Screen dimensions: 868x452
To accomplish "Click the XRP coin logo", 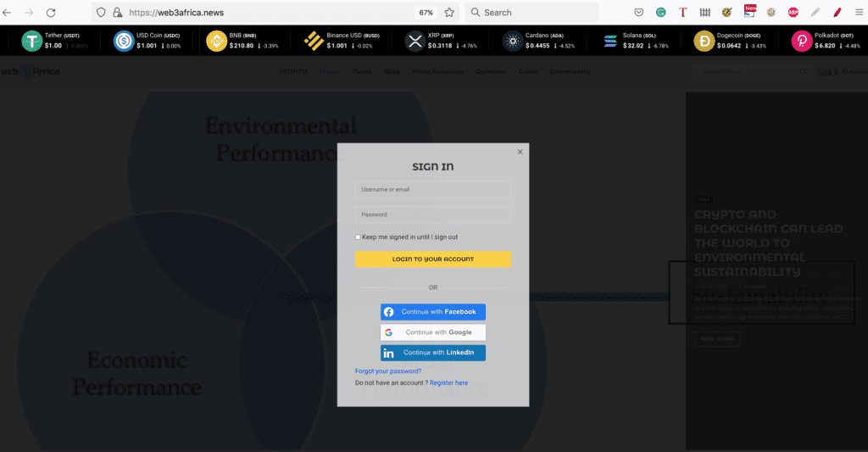I will pyautogui.click(x=415, y=41).
